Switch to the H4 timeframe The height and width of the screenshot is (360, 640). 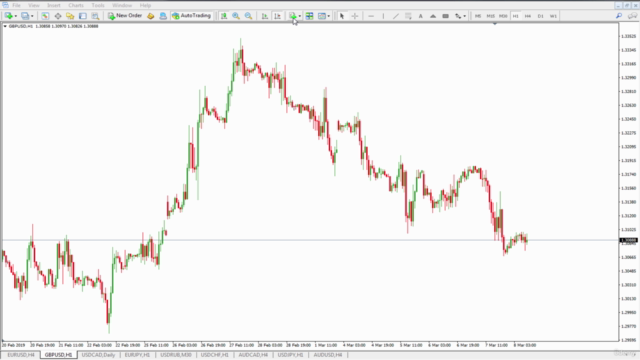coord(528,16)
